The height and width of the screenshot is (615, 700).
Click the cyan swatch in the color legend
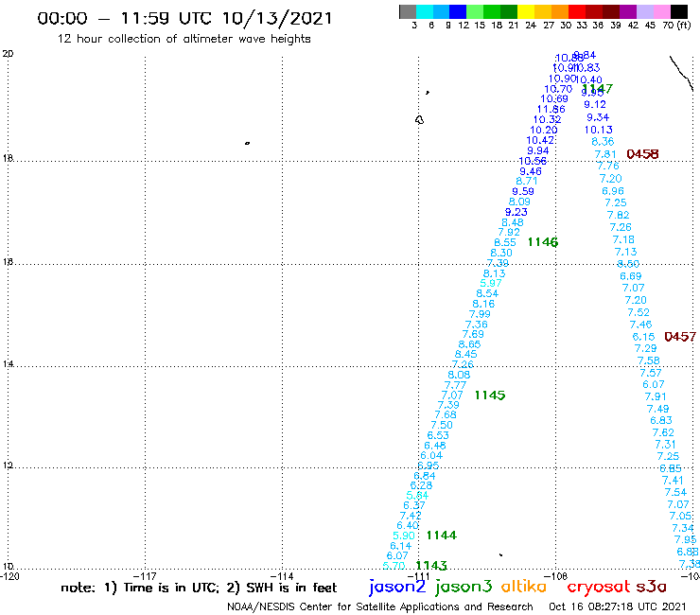[x=424, y=11]
